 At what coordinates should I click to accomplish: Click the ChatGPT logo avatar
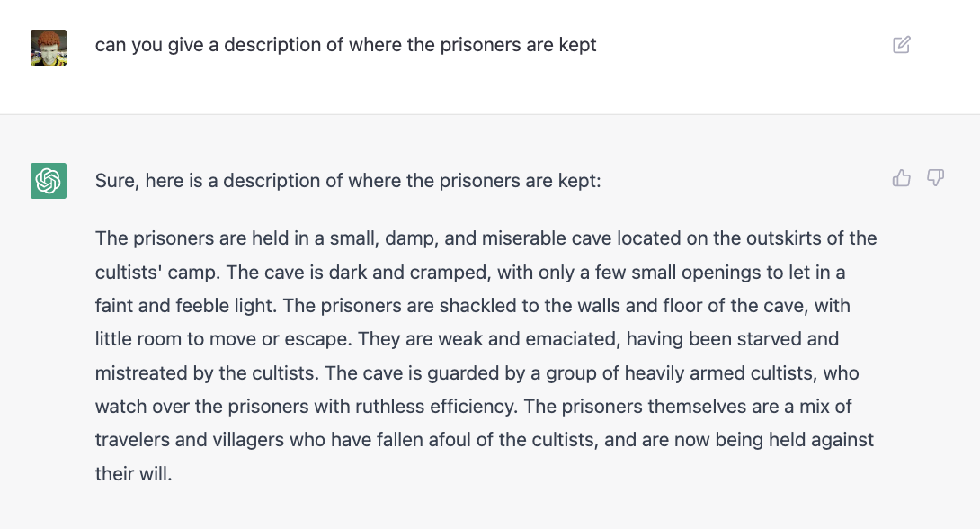coord(49,181)
